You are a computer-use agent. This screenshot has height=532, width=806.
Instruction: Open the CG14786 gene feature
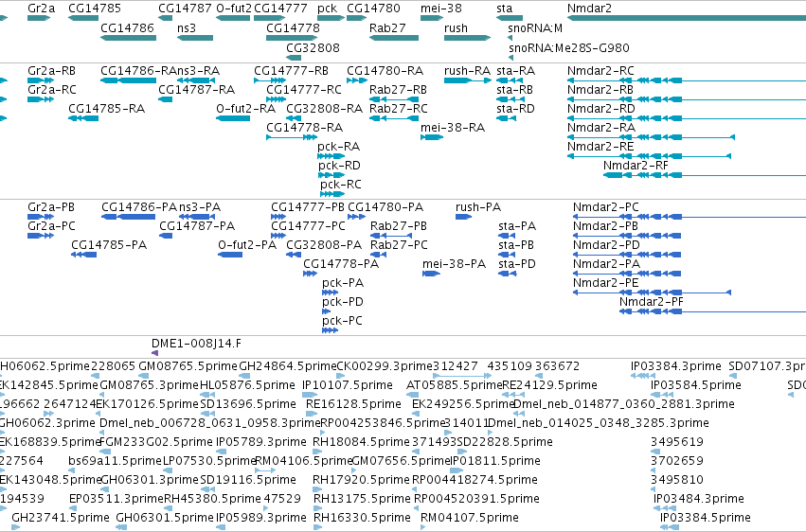(x=128, y=38)
